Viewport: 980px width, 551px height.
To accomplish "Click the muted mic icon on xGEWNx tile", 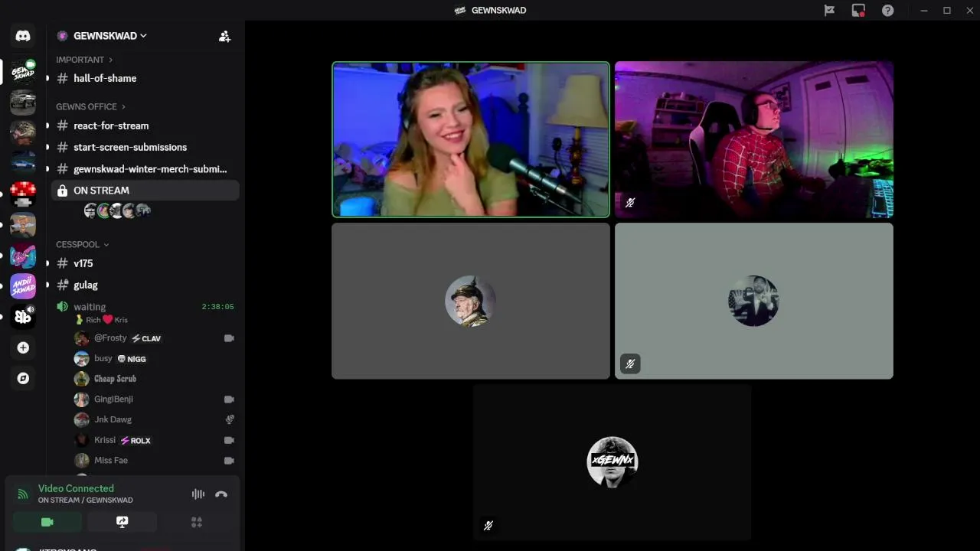I will click(488, 525).
